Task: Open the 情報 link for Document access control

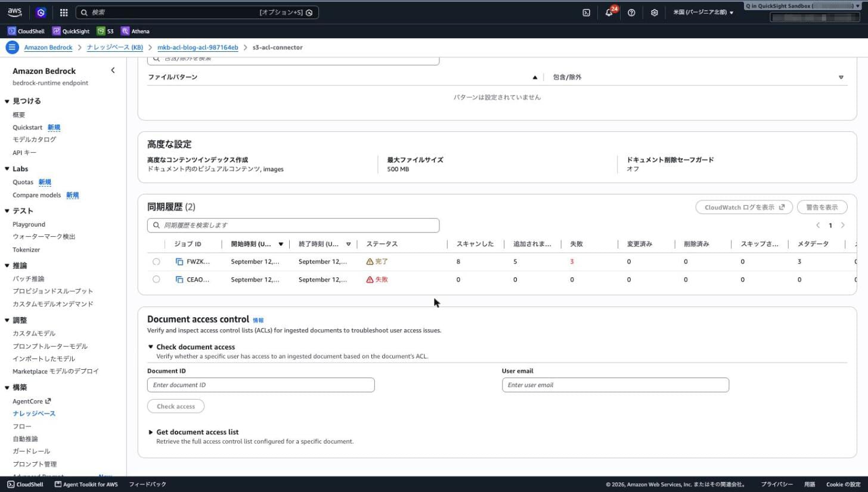Action: 258,320
